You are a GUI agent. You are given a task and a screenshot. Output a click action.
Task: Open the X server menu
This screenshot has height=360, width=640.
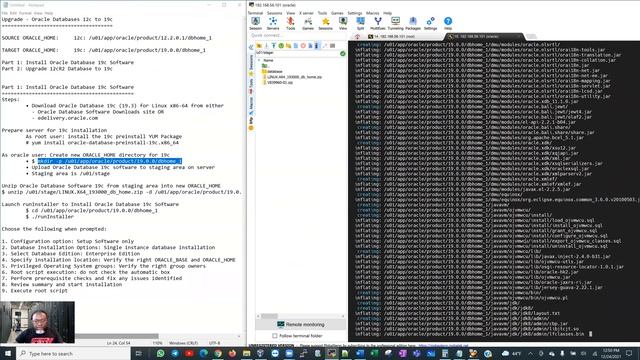pyautogui.click(x=306, y=13)
